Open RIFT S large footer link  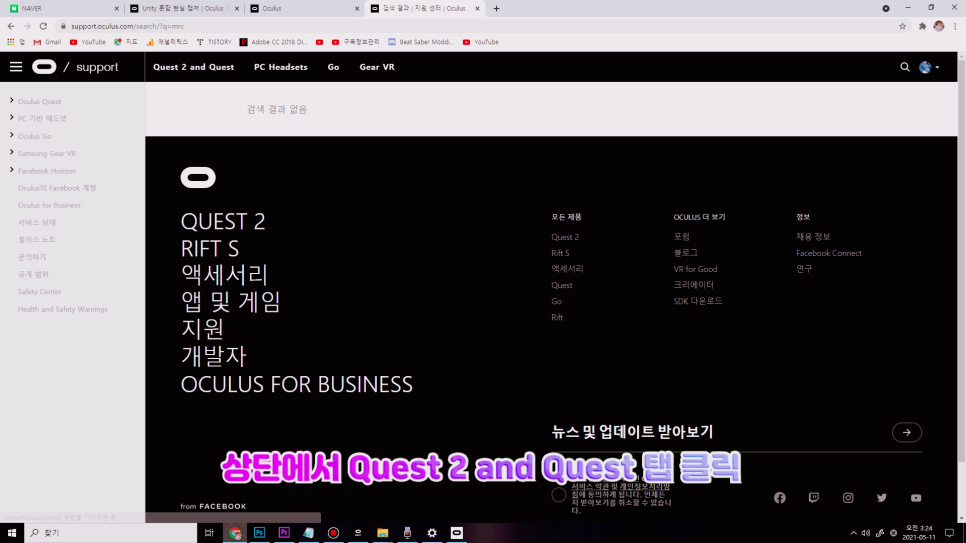[209, 248]
